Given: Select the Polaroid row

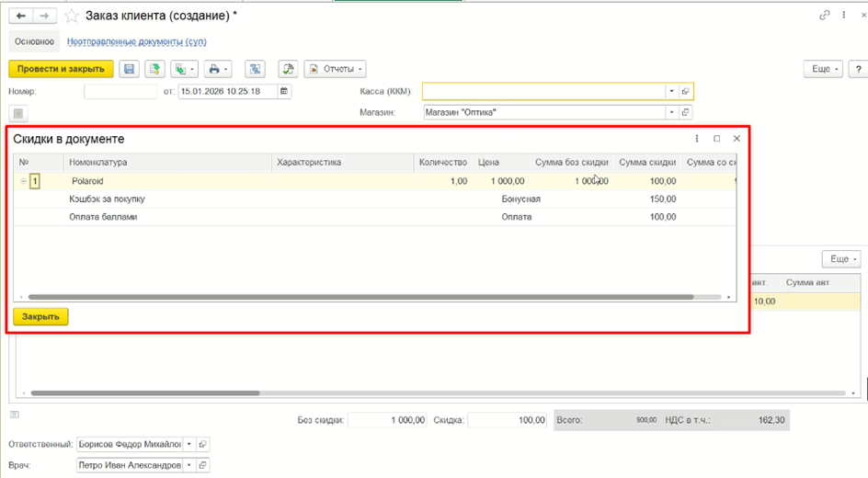Looking at the screenshot, I should coord(375,181).
